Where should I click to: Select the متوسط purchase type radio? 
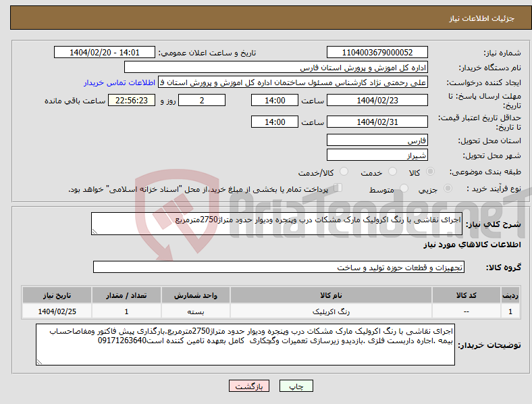(x=404, y=188)
